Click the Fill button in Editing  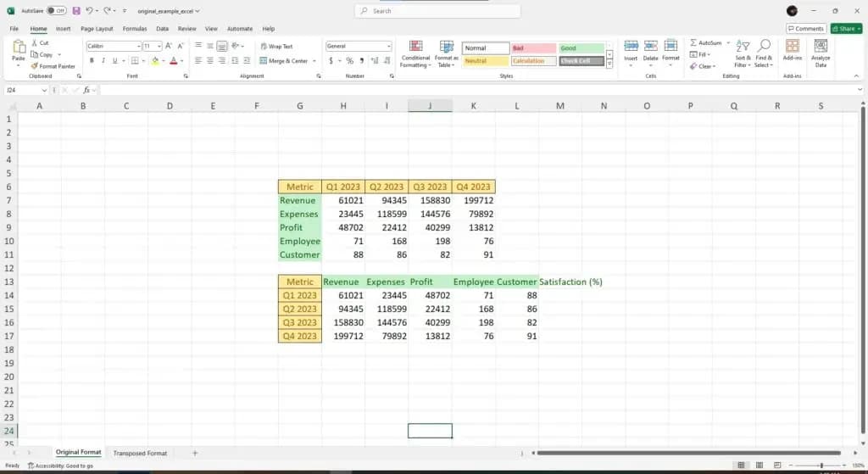698,54
